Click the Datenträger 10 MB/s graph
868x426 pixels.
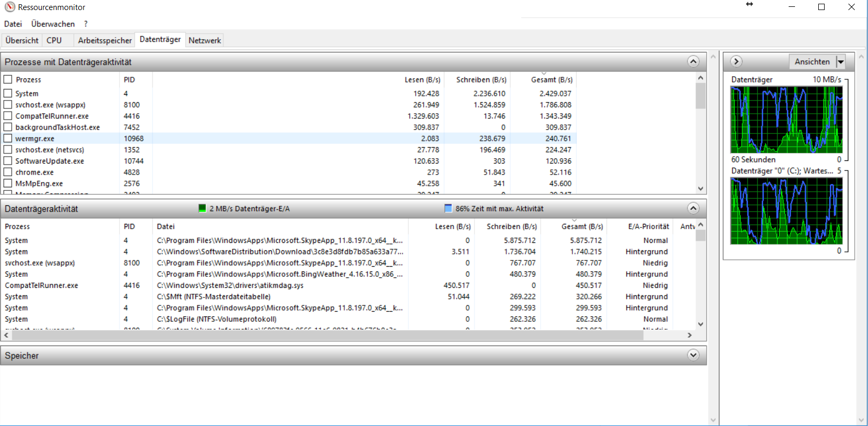coord(787,120)
